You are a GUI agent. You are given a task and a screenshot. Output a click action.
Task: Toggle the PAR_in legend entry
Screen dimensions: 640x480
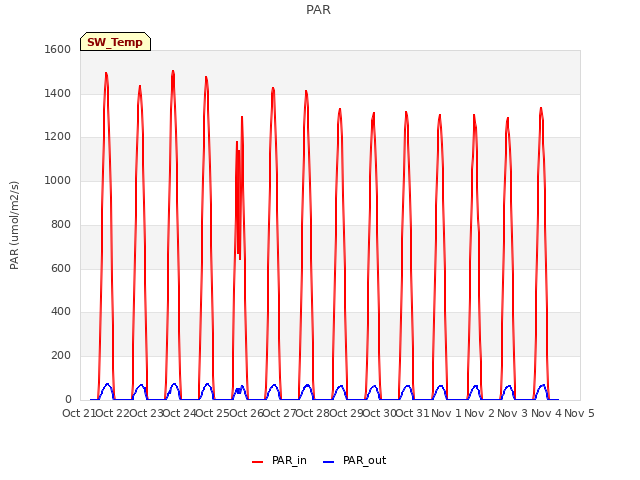pos(280,461)
